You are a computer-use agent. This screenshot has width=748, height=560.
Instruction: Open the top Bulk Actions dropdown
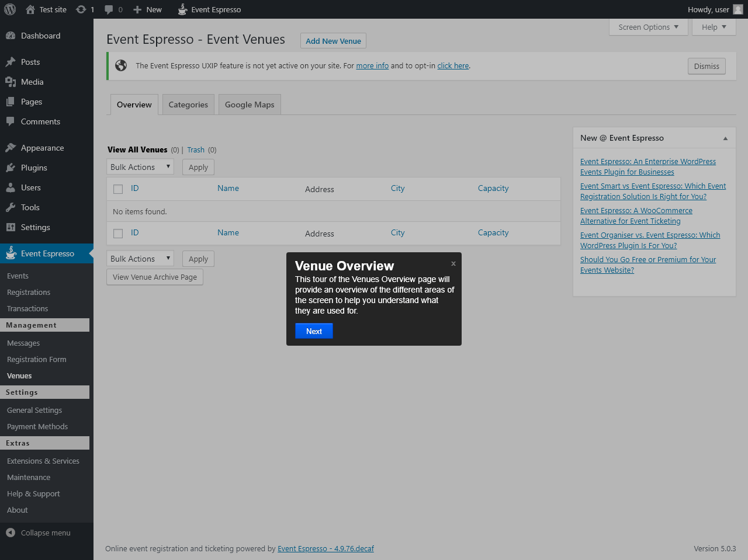pos(140,167)
